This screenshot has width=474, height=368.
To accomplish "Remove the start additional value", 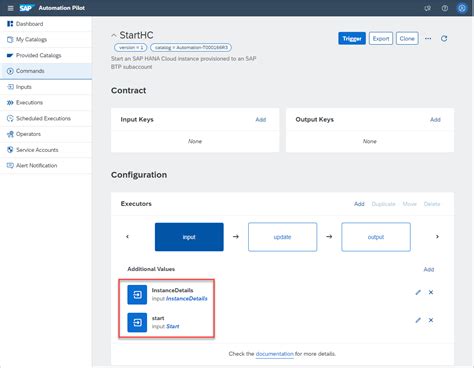I will (x=431, y=320).
